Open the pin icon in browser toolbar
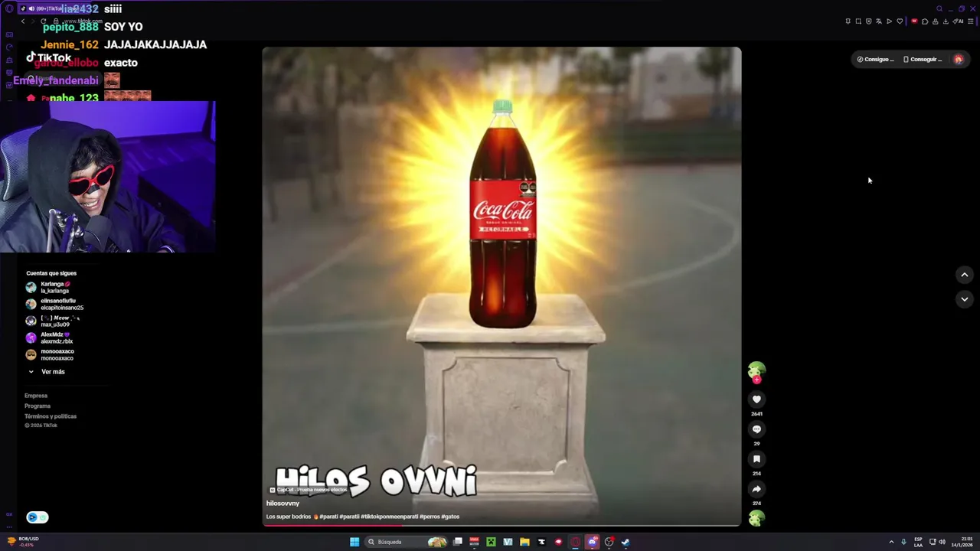The height and width of the screenshot is (551, 980). pos(848,21)
